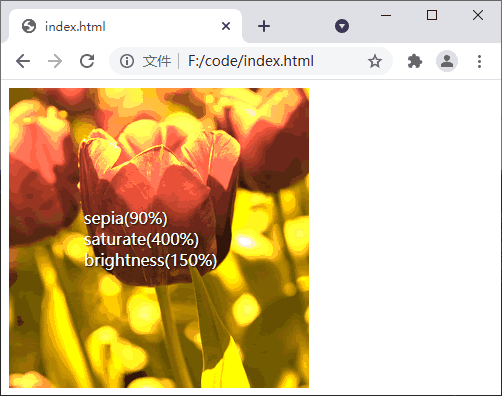
Task: Switch to the index.html tab
Action: pos(125,26)
